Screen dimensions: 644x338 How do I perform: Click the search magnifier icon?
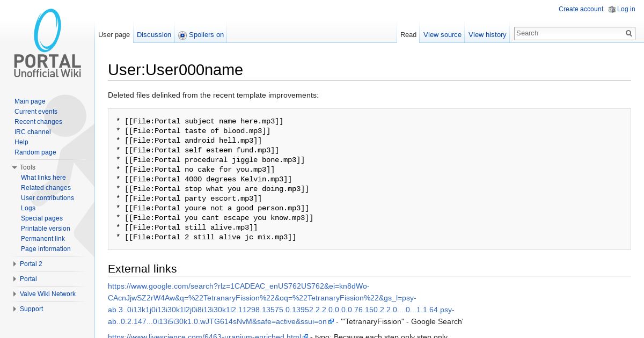tap(629, 33)
